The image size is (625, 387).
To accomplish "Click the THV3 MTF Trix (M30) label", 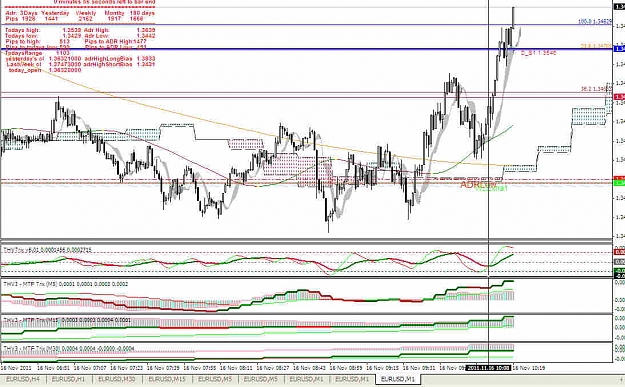I will [x=69, y=348].
